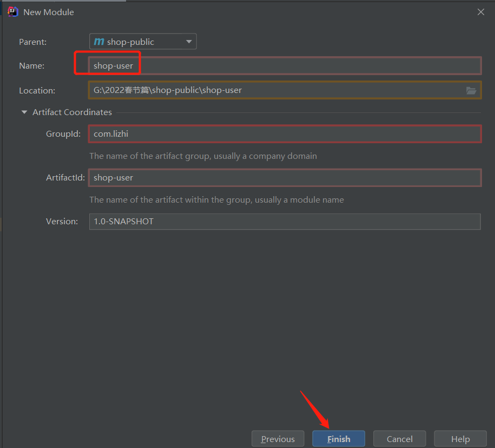Close the New Module dialog
This screenshot has height=448, width=495.
click(481, 12)
